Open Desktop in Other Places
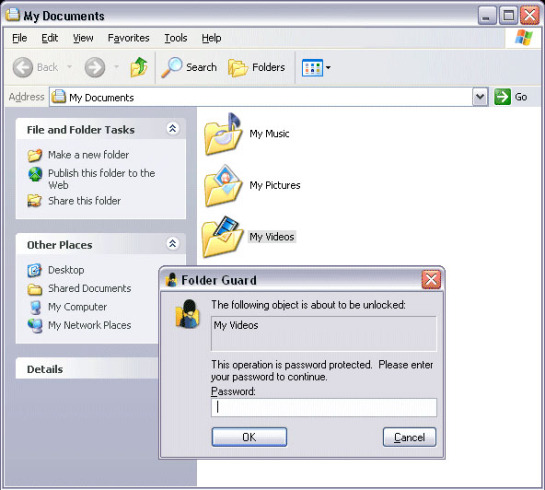The image size is (545, 490). [66, 270]
